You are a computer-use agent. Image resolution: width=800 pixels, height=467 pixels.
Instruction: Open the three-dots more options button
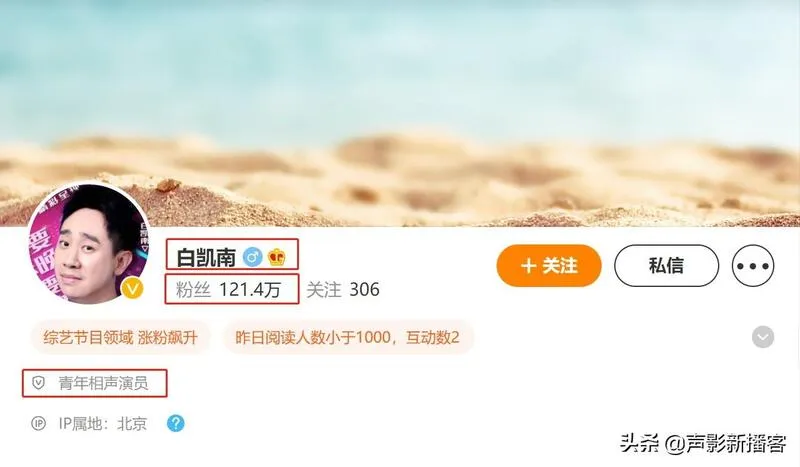(753, 265)
